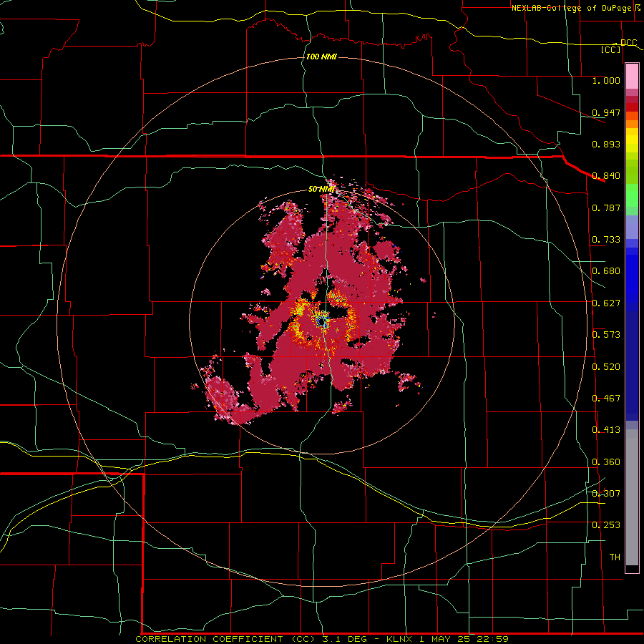Click the pink top segment of the color bar
This screenshot has width=644, height=644.
[x=632, y=76]
